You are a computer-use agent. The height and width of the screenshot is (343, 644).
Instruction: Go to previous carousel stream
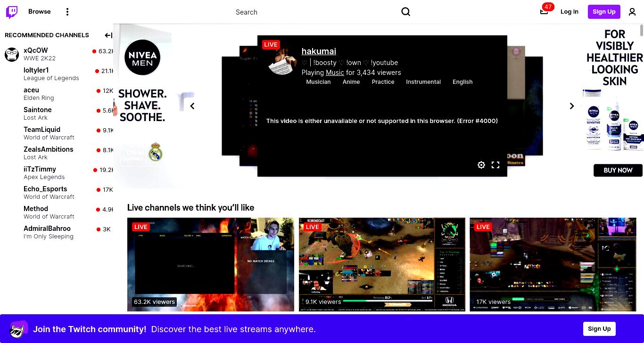pos(192,106)
